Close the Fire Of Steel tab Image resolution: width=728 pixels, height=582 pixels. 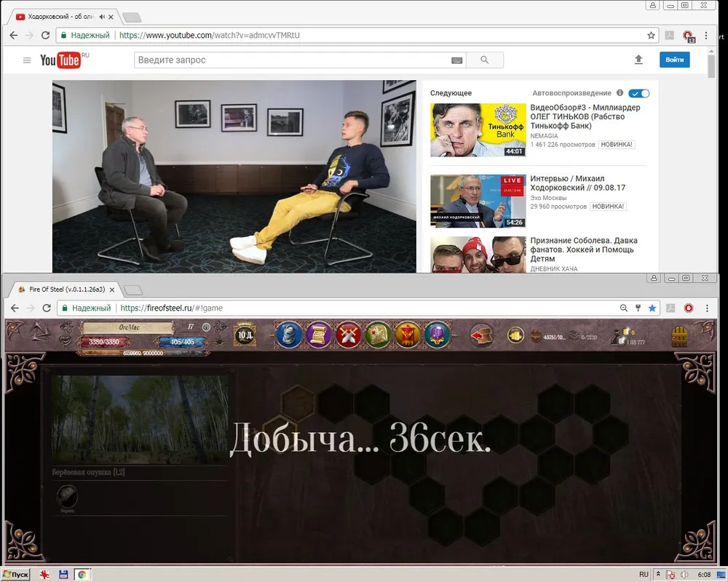point(112,290)
